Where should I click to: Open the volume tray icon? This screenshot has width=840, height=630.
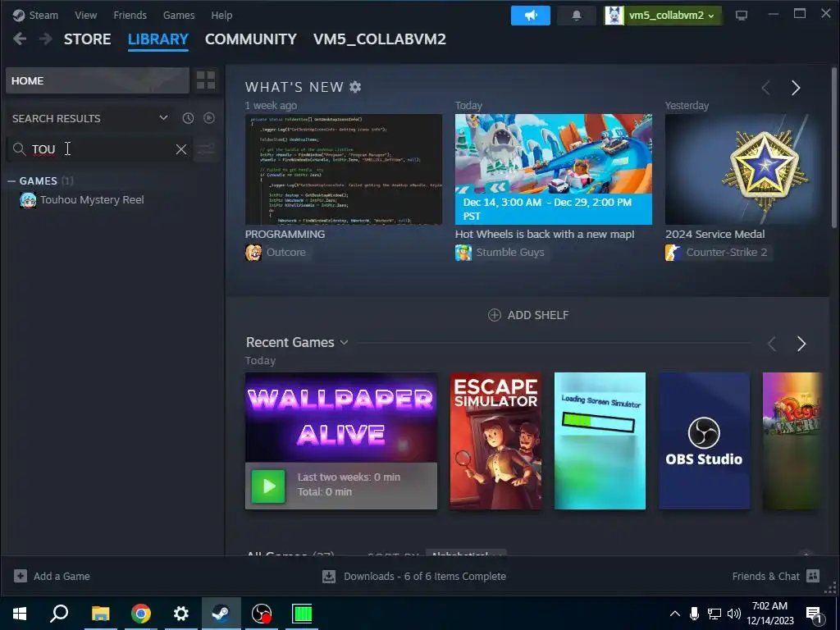point(734,614)
